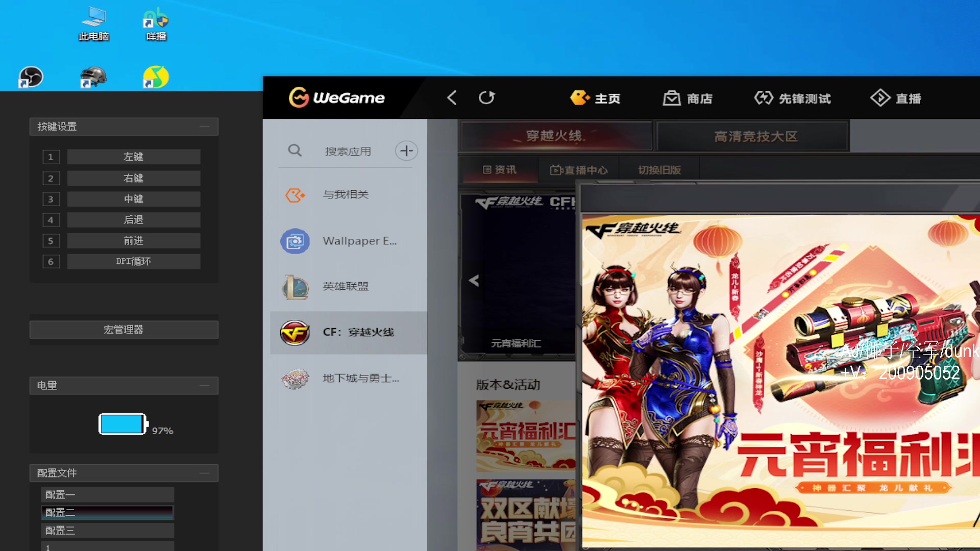The image size is (980, 551).
Task: Click the large 元宵福利汇 popup banner
Action: pyautogui.click(x=781, y=381)
